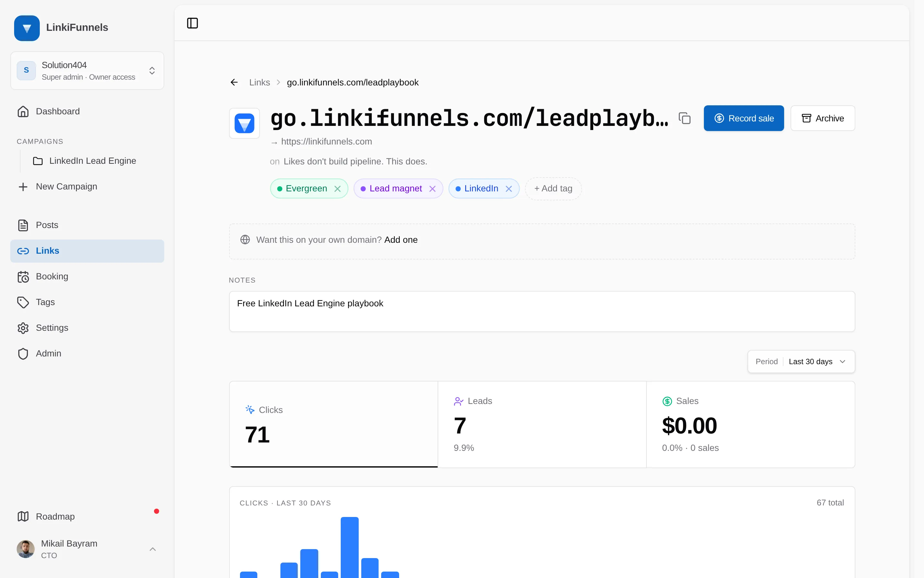Open Settings in the sidebar
924x578 pixels.
tap(88, 328)
